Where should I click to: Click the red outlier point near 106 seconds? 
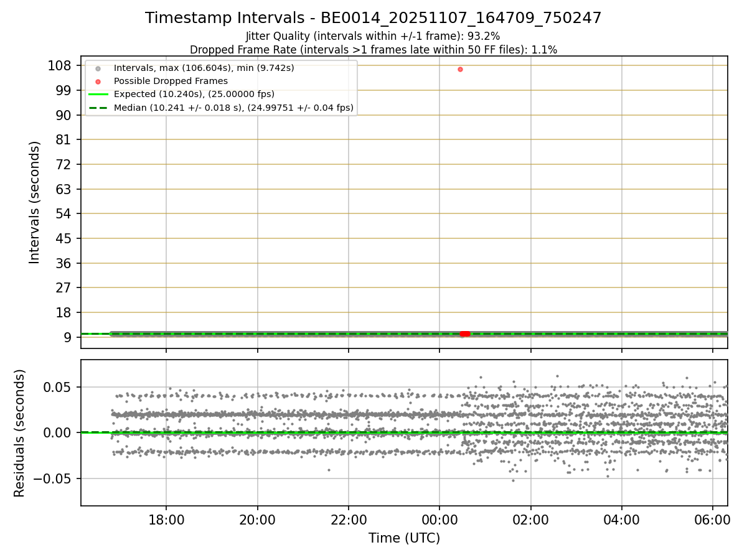pos(460,69)
